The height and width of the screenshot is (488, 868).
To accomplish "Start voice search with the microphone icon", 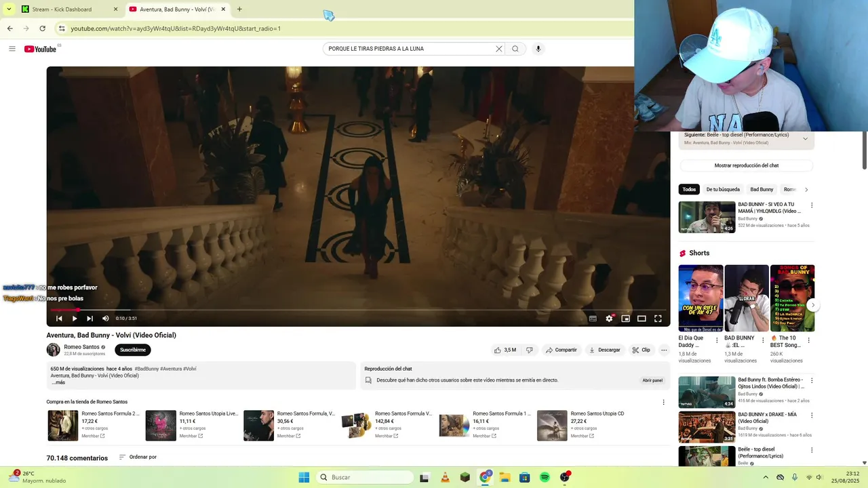I will click(538, 49).
